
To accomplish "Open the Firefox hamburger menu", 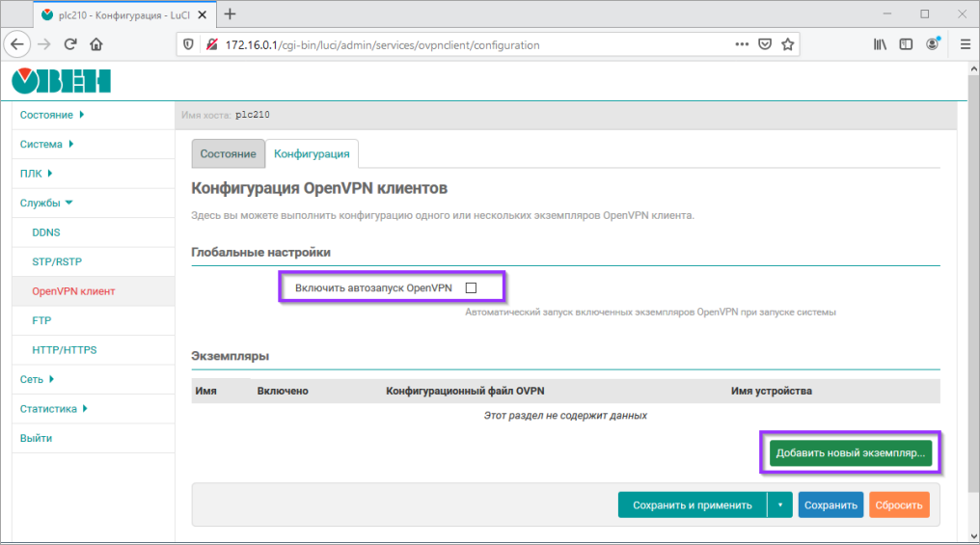I will coord(965,44).
